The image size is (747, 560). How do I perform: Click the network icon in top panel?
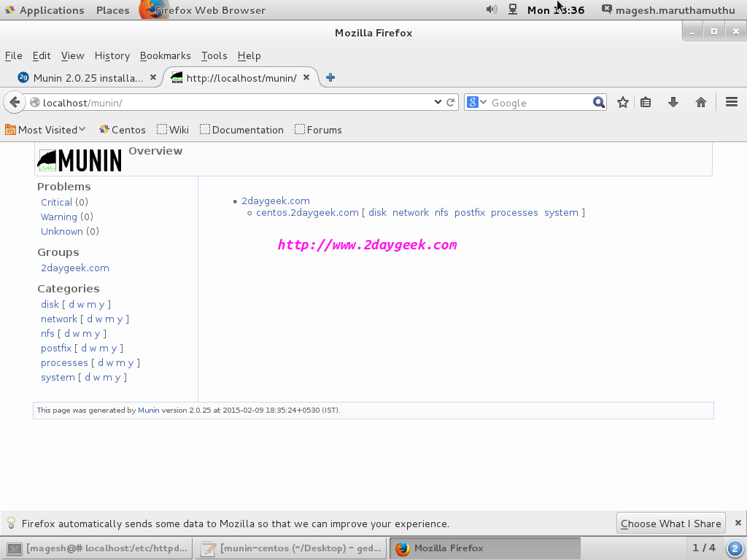513,9
